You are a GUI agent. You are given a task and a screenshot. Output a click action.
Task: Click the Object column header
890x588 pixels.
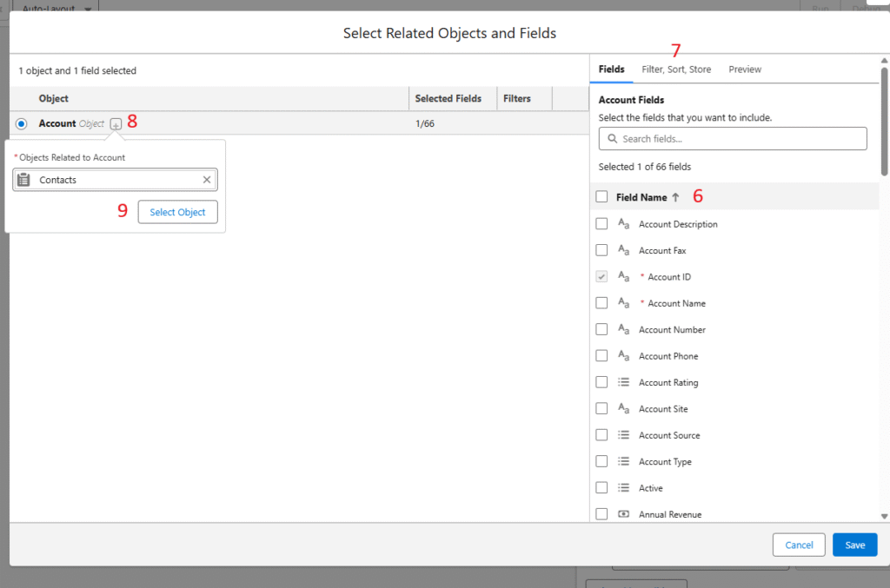(53, 99)
